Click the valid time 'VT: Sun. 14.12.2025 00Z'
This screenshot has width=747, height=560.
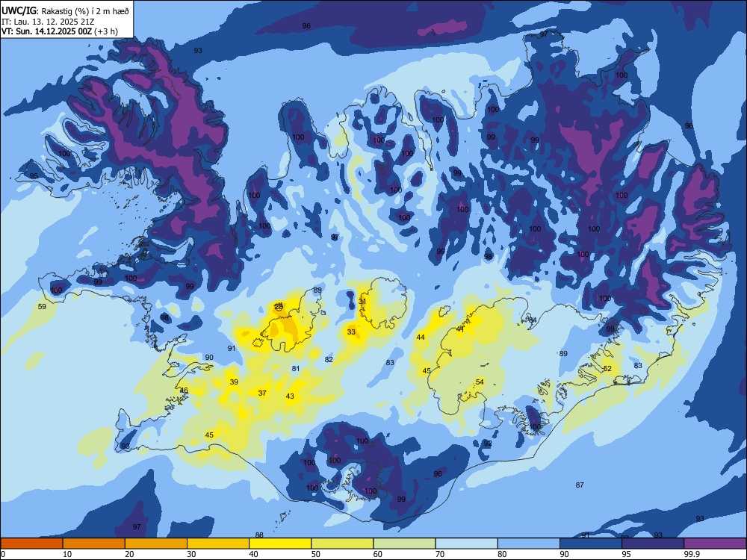[47, 31]
